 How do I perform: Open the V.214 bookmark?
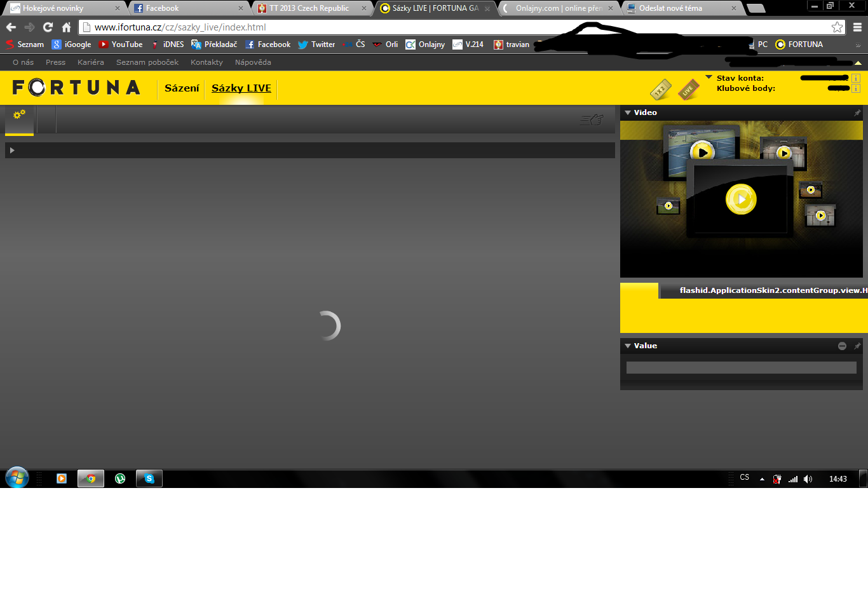[468, 44]
